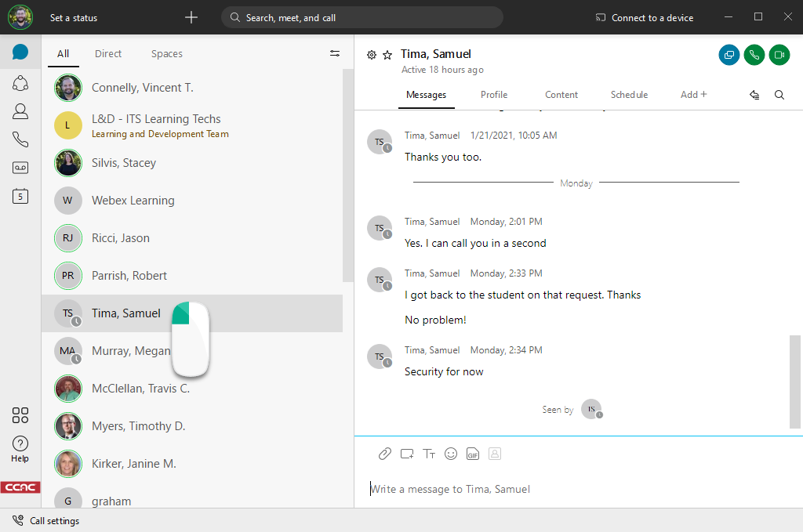The height and width of the screenshot is (532, 803).
Task: Open conversation with Kirker, Janine M.
Action: tap(192, 464)
